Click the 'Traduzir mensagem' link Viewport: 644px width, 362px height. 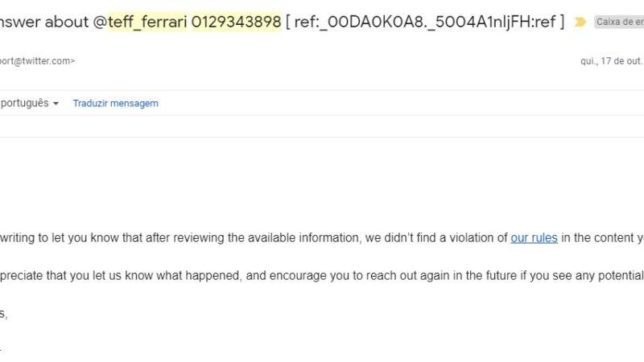pyautogui.click(x=115, y=104)
